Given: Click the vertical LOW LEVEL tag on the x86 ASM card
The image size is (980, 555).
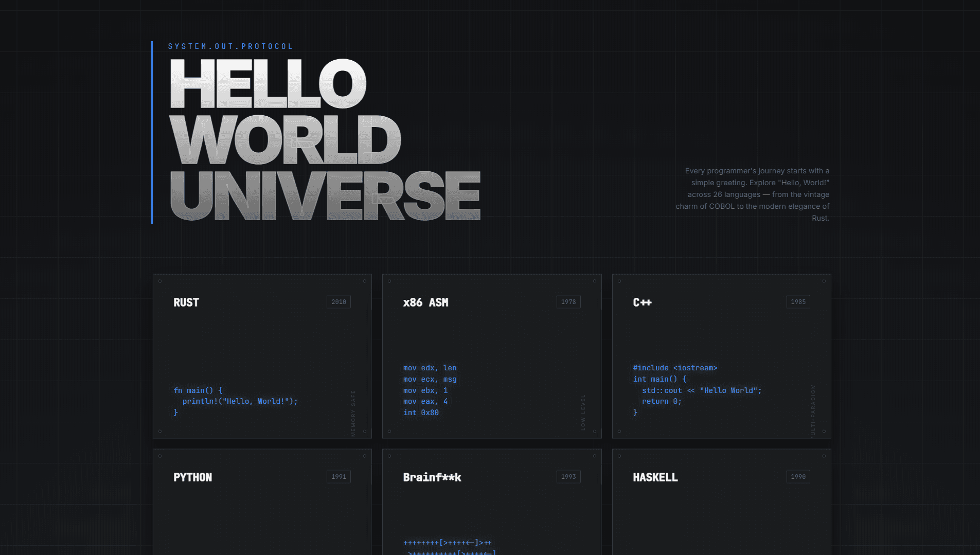Looking at the screenshot, I should [583, 411].
